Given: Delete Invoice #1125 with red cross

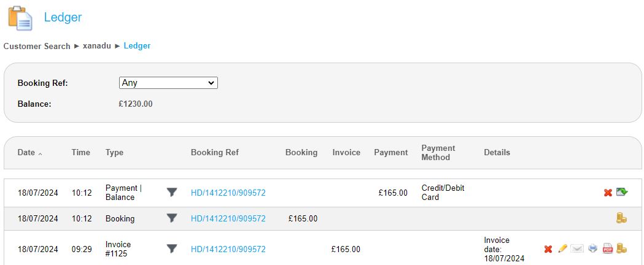Looking at the screenshot, I should [548, 249].
